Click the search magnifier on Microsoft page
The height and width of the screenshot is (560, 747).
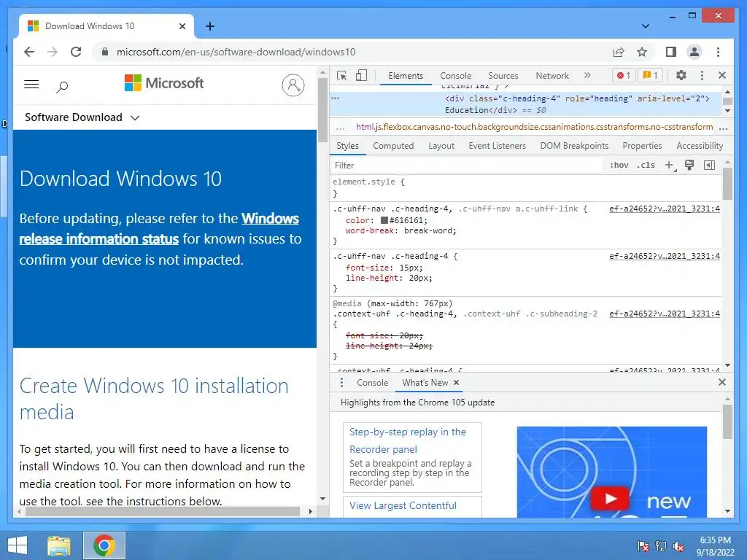[x=62, y=87]
